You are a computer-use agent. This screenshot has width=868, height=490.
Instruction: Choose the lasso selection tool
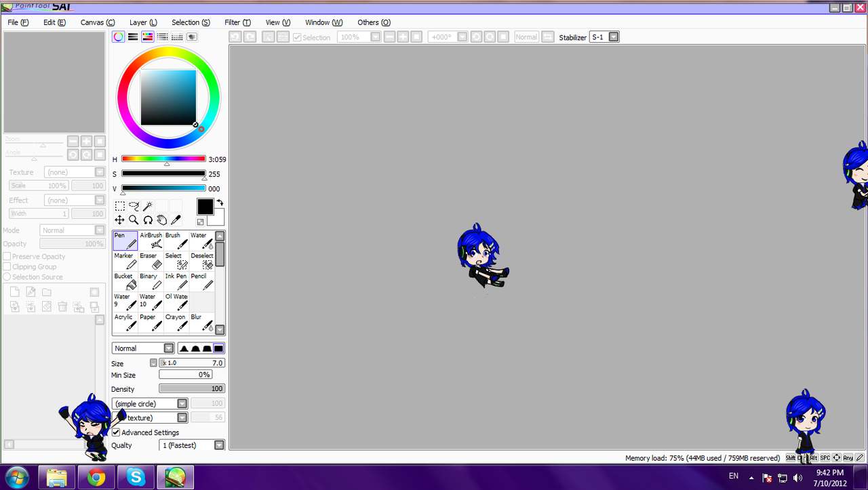(134, 206)
